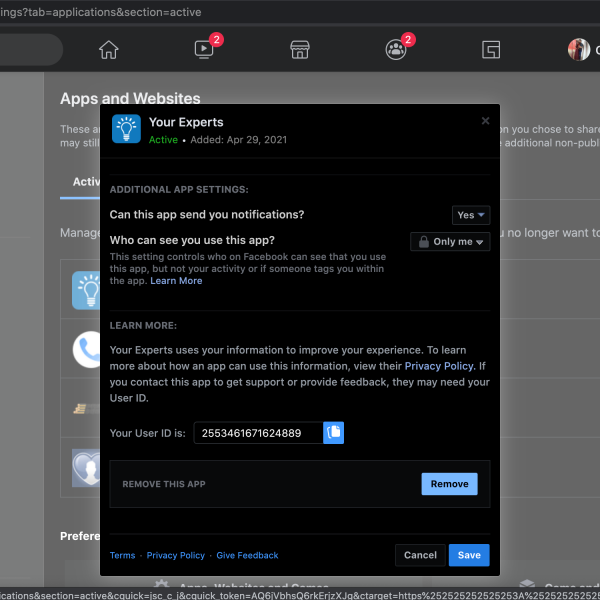Click the Remove app button

coord(449,484)
